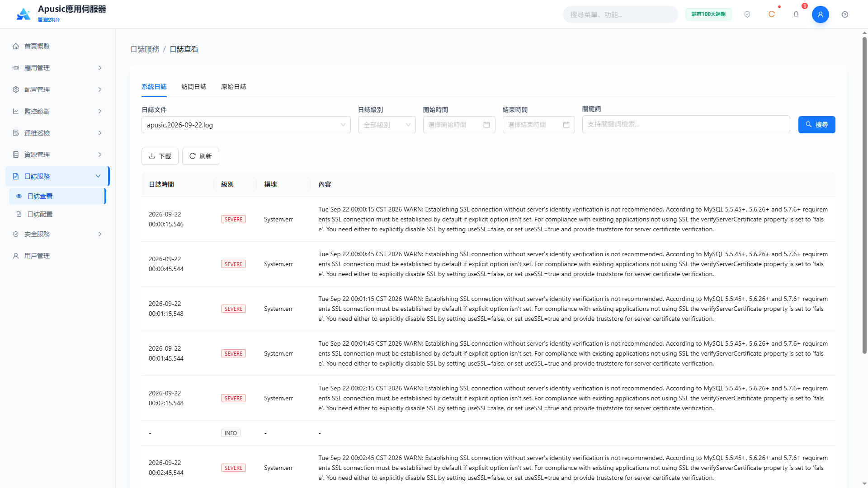Click the shield icon for 安全服務
Image resolution: width=868 pixels, height=488 pixels.
16,234
